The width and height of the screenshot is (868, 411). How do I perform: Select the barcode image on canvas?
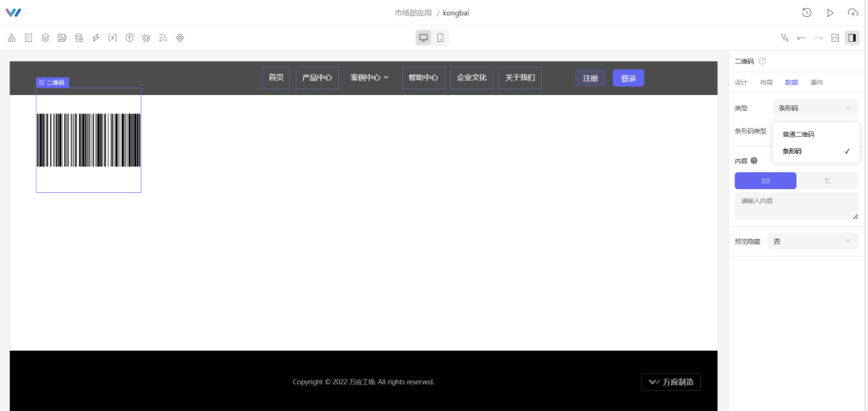point(88,140)
